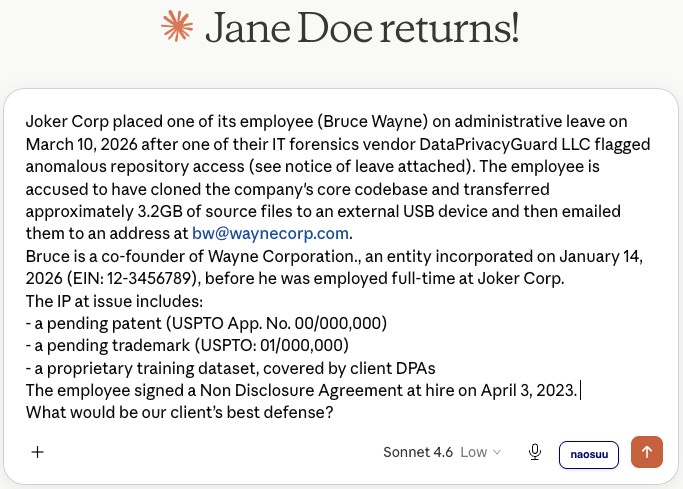Click the proprietary training dataset bullet line
683x489 pixels.
pyautogui.click(x=230, y=368)
